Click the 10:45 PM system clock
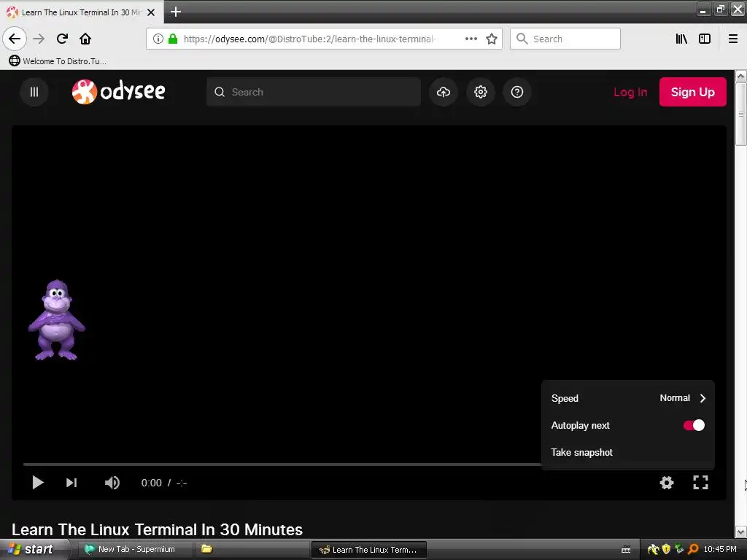Screen dimensions: 747x560 (x=720, y=549)
